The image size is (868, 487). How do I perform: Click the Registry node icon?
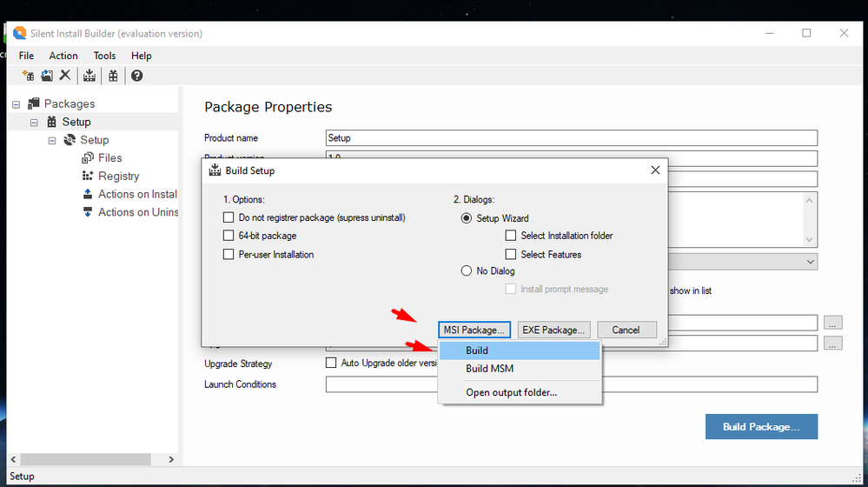(x=88, y=176)
